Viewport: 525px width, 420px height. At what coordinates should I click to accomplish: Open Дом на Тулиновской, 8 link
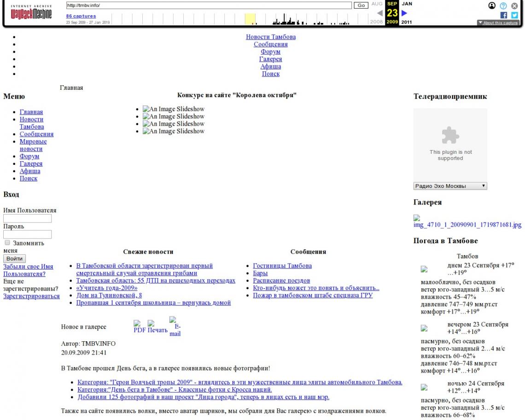pyautogui.click(x=109, y=295)
